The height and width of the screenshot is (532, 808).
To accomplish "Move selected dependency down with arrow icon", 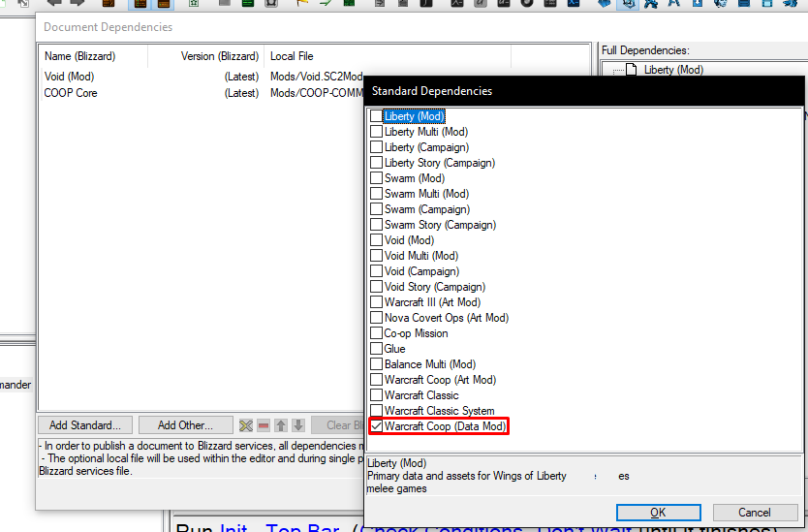I will [298, 425].
